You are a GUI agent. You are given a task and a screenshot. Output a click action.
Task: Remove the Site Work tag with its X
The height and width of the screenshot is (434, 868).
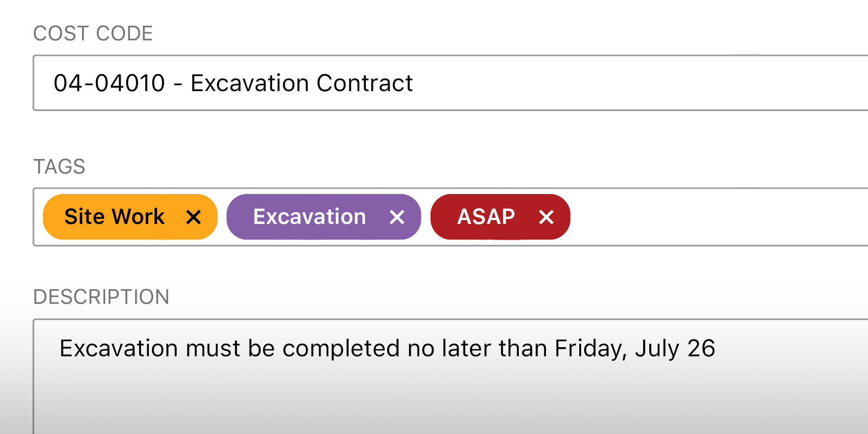194,217
